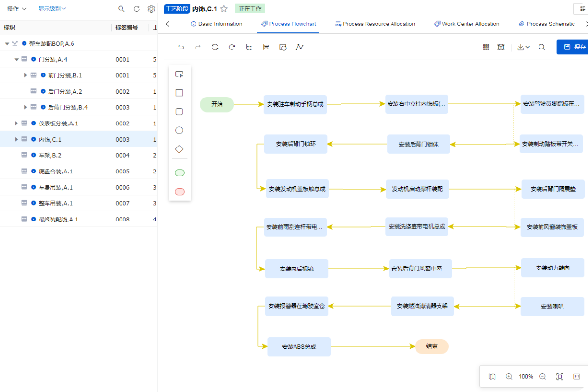This screenshot has height=392, width=588.
Task: Click the fit-to-screen icon
Action: click(560, 376)
